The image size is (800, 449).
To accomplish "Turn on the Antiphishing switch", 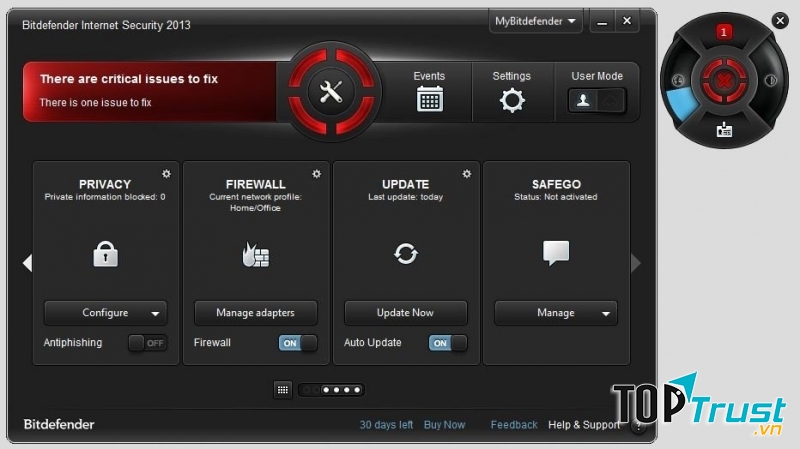I will [x=147, y=343].
